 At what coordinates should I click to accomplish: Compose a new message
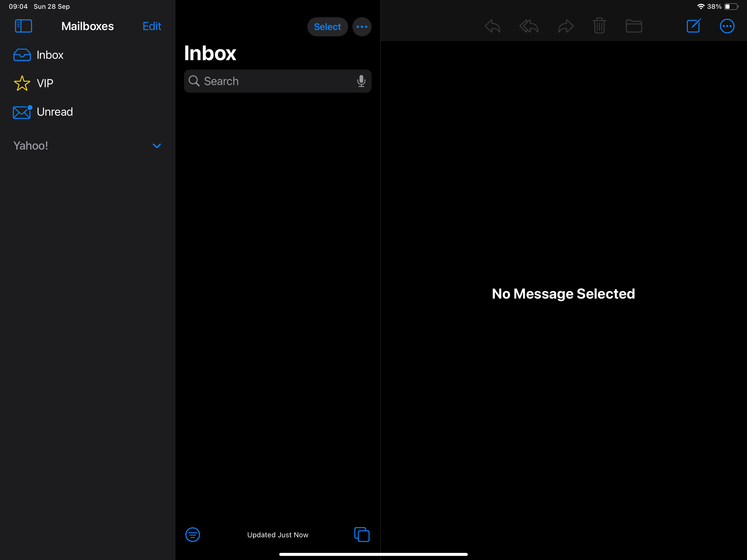point(694,26)
